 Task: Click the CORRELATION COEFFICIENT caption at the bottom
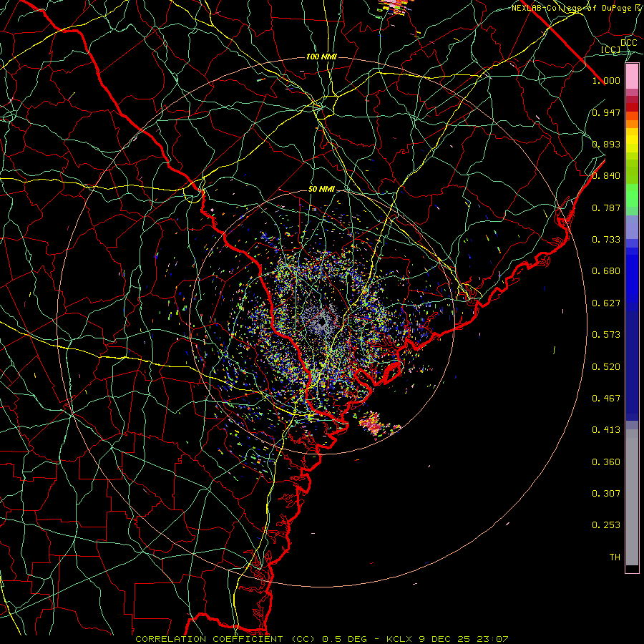[321, 639]
